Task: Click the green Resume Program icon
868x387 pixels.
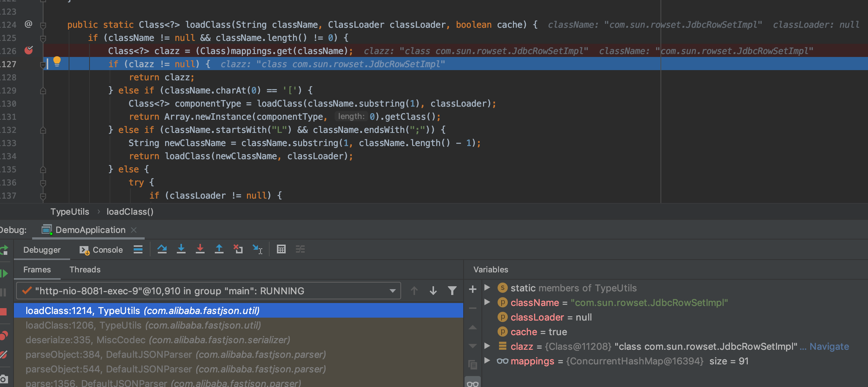Action: (x=4, y=273)
